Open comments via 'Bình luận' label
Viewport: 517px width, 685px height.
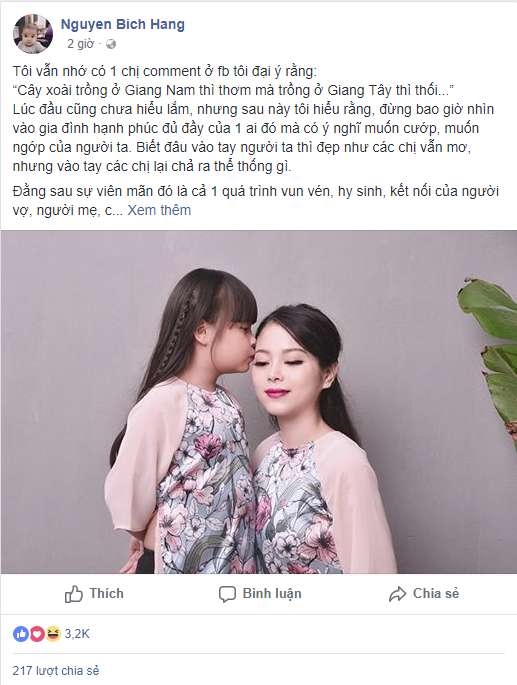[x=272, y=594]
